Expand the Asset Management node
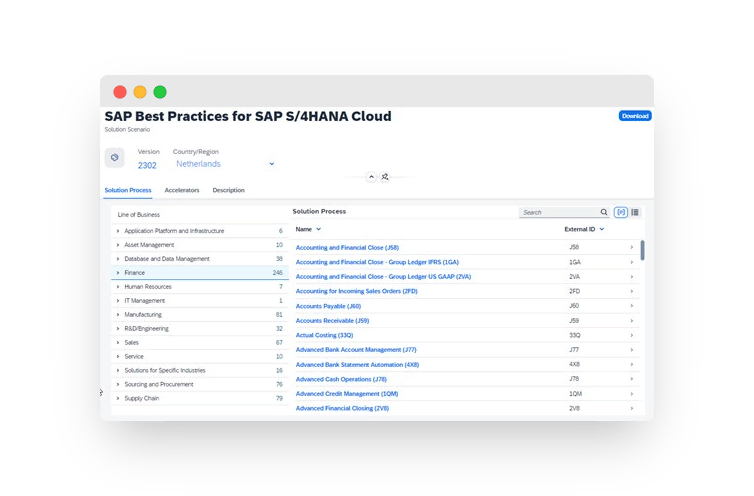 (118, 245)
